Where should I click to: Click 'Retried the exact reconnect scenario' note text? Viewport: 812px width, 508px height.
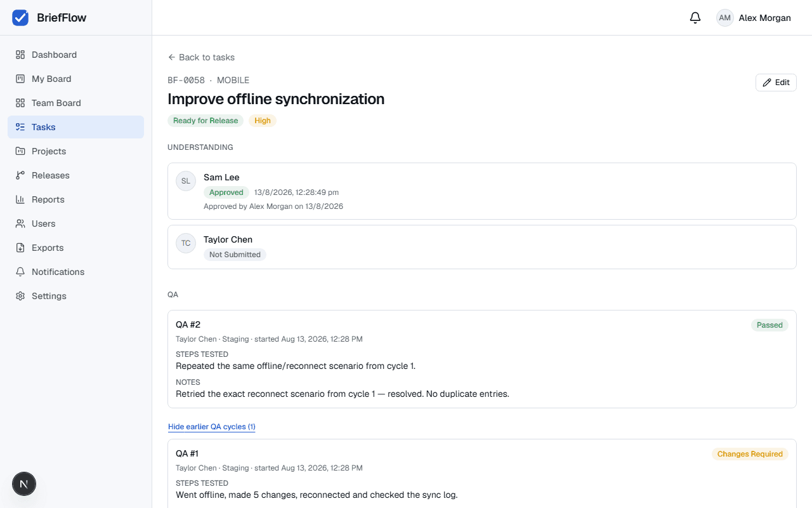pos(343,394)
